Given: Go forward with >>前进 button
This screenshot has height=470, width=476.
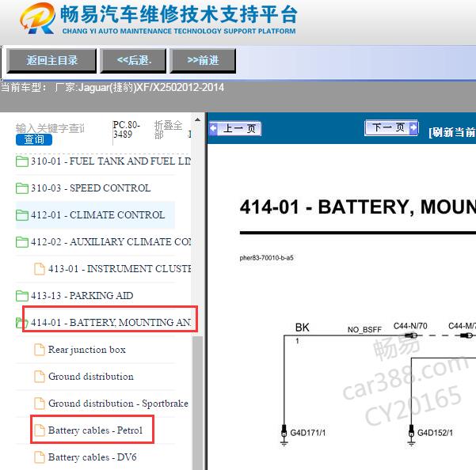Looking at the screenshot, I should point(203,61).
